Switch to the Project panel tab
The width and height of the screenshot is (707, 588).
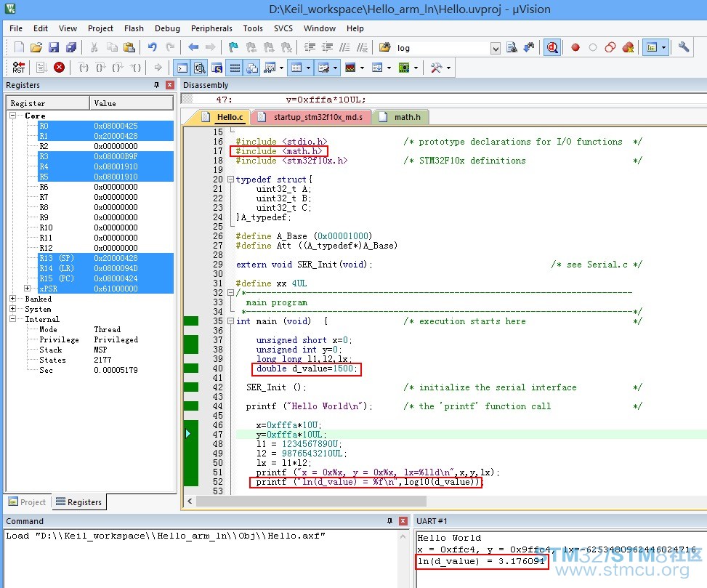point(27,502)
